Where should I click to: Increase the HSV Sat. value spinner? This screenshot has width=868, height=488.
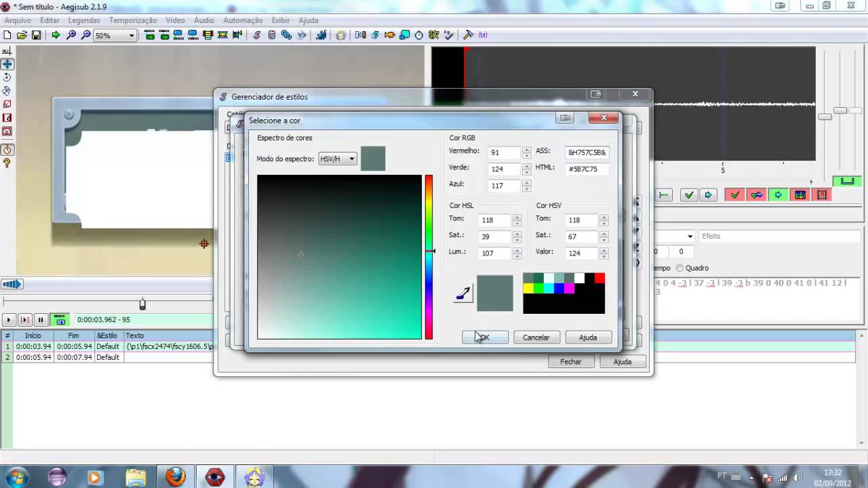click(x=604, y=234)
